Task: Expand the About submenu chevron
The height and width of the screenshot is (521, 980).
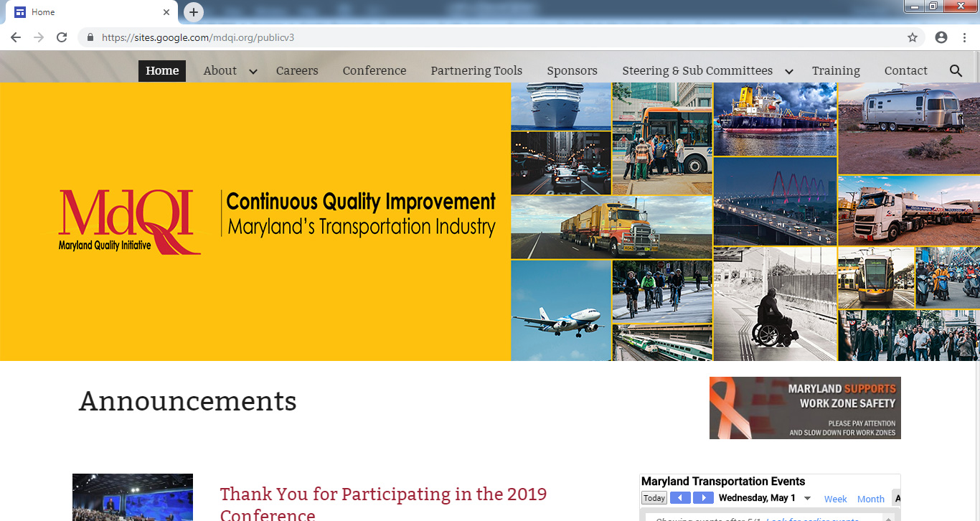Action: [x=253, y=71]
